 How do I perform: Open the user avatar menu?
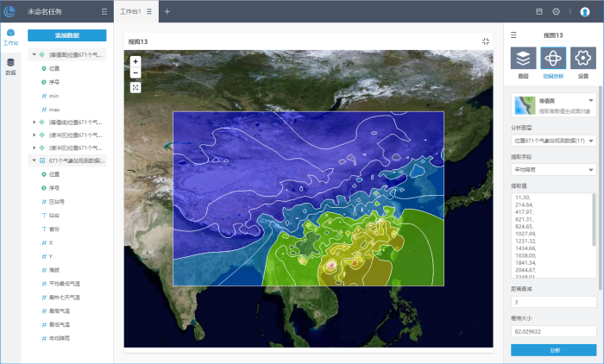pos(585,12)
